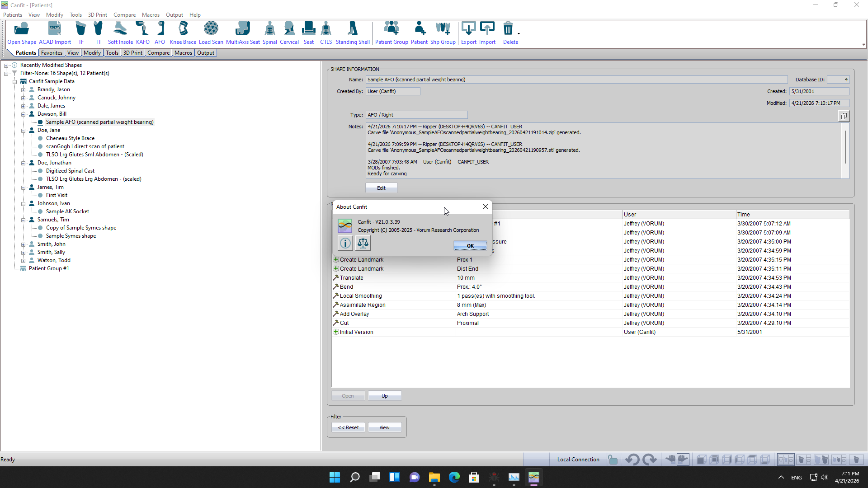This screenshot has width=868, height=488.
Task: Expand the Smith, John patient node
Action: point(24,244)
